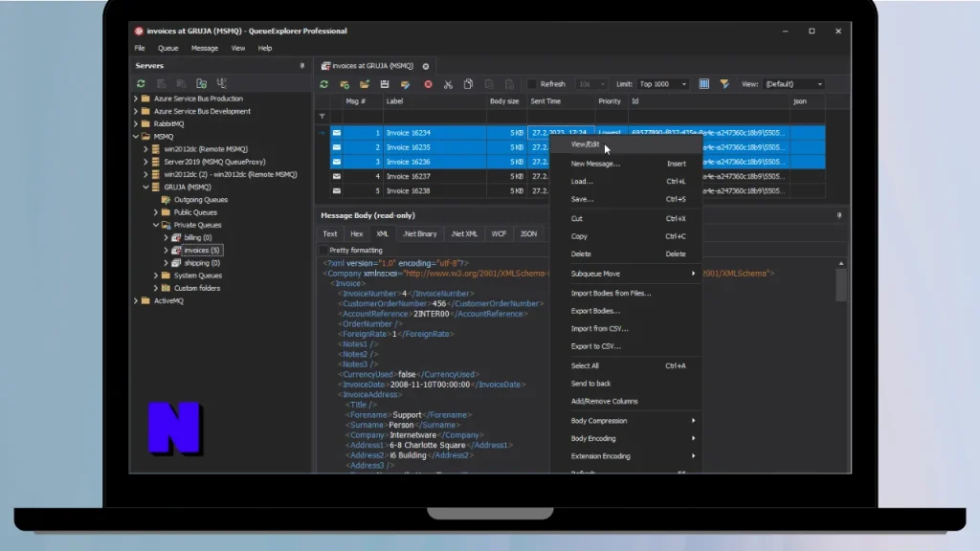The width and height of the screenshot is (980, 551).
Task: Choose Send to back in the context menu
Action: pyautogui.click(x=626, y=384)
